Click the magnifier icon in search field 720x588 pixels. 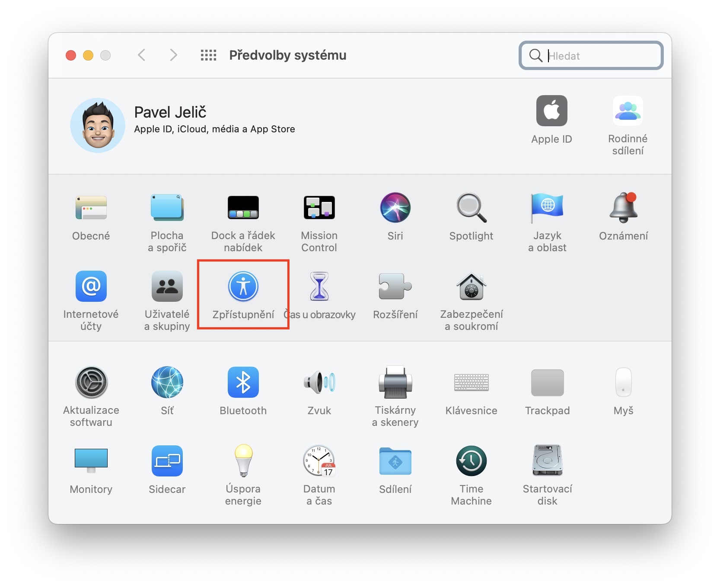(536, 55)
